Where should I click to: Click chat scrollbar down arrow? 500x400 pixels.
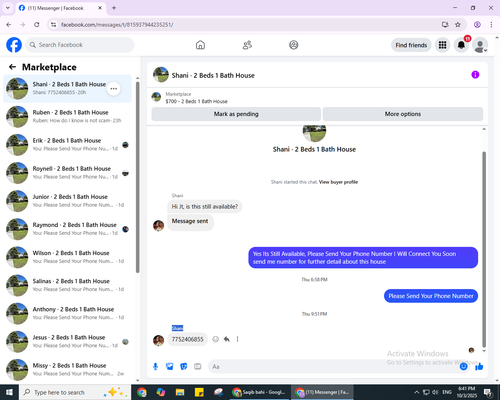[x=484, y=351]
